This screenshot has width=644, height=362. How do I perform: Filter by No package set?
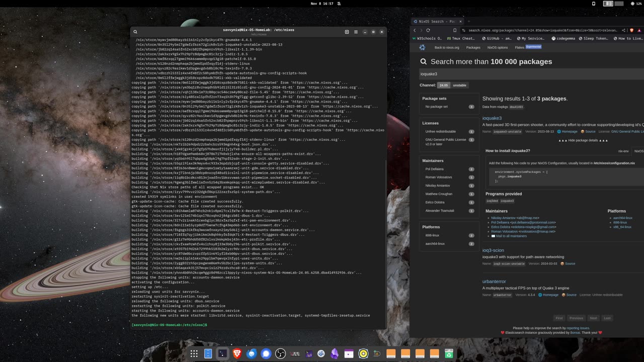[x=450, y=107]
